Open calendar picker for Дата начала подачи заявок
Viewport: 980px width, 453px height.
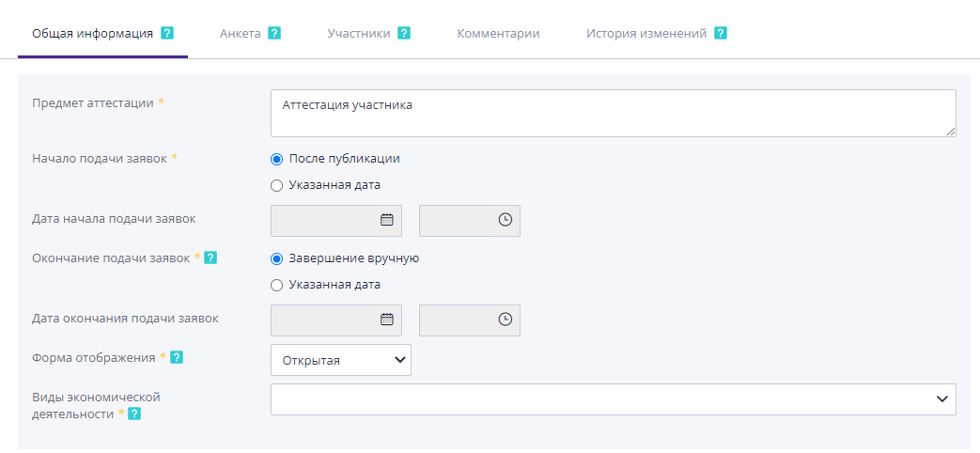pyautogui.click(x=386, y=220)
